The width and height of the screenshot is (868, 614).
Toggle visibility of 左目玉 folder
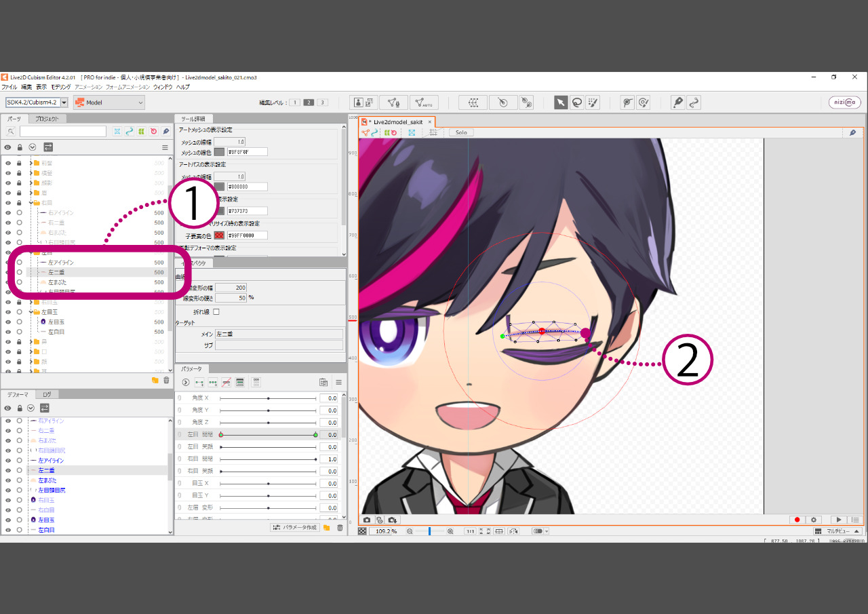coord(8,312)
